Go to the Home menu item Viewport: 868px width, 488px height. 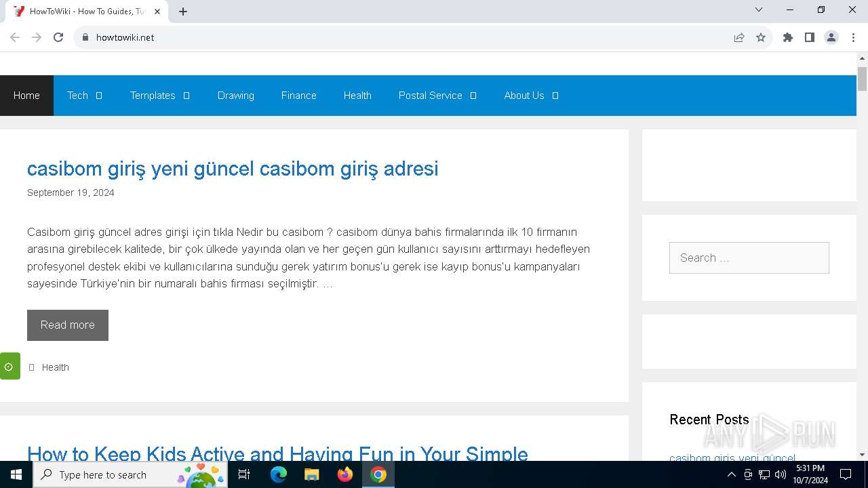coord(26,96)
